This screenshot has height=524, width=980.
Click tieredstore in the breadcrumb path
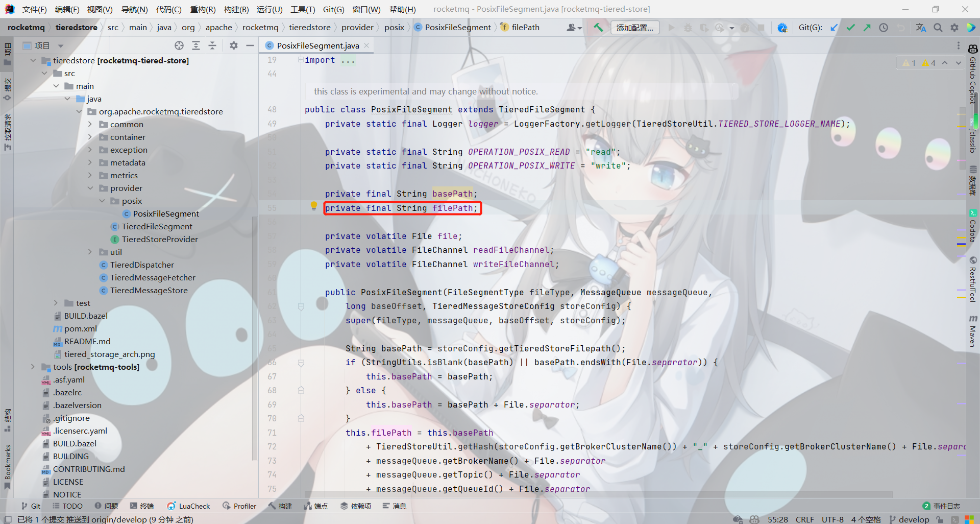[309, 28]
